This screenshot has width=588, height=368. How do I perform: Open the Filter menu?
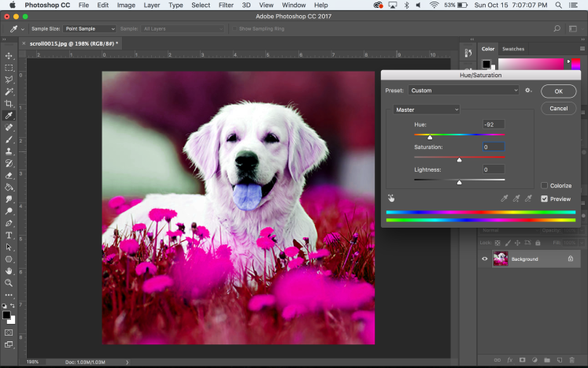[226, 6]
